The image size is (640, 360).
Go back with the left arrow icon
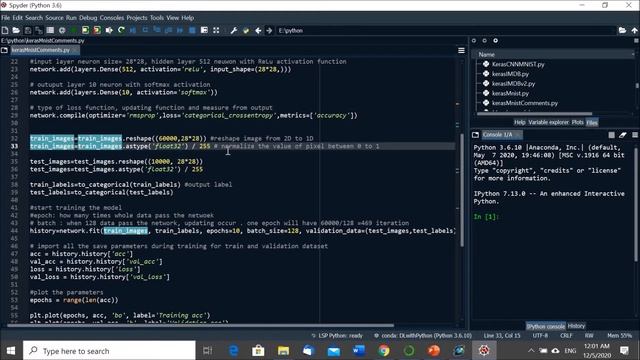[258, 30]
